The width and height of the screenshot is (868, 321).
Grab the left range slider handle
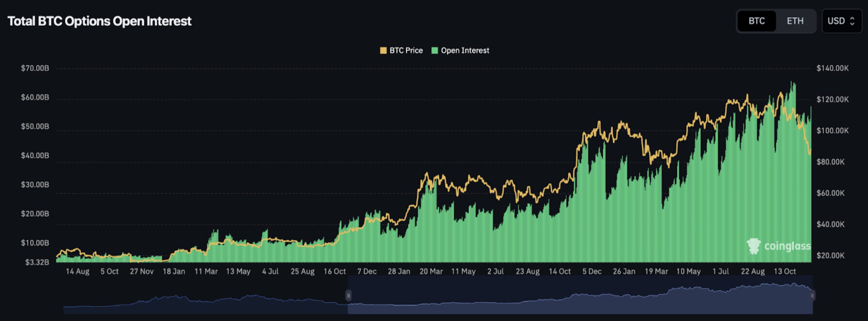348,296
